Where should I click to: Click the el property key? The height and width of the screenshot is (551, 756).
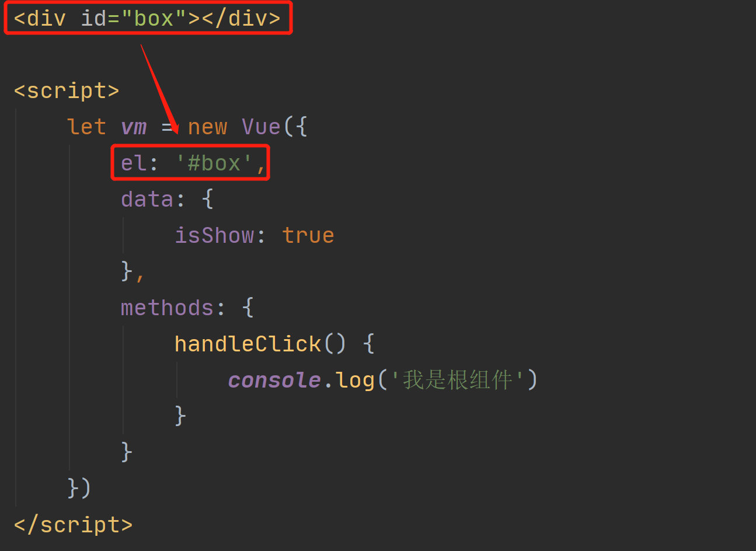tap(134, 163)
